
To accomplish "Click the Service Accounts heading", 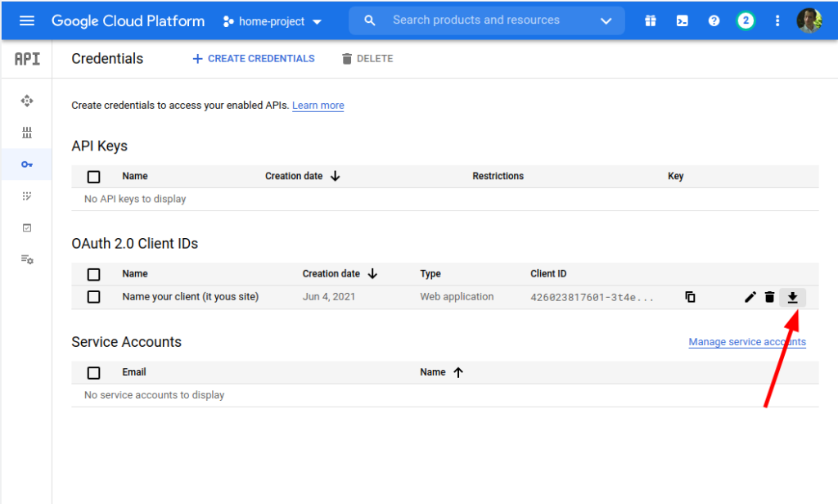I will pos(127,342).
